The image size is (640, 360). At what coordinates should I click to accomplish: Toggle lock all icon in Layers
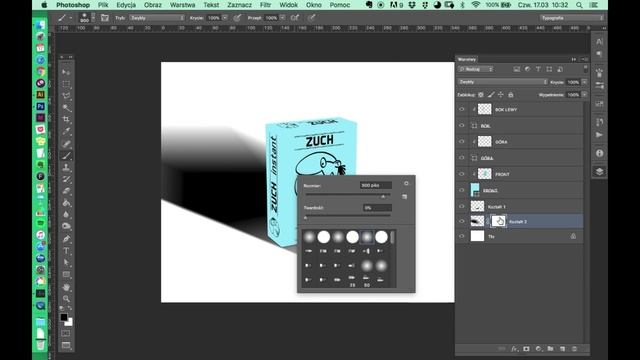coord(511,95)
